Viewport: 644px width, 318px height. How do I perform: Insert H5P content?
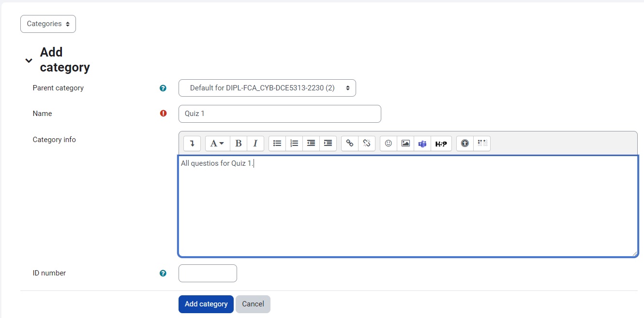(x=441, y=144)
